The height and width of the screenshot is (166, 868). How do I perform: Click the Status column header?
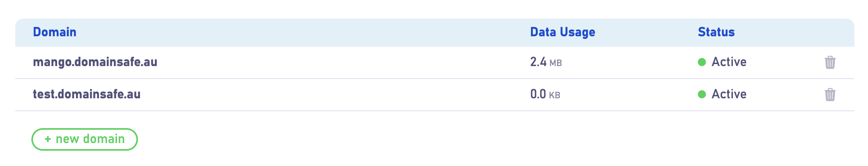click(716, 32)
